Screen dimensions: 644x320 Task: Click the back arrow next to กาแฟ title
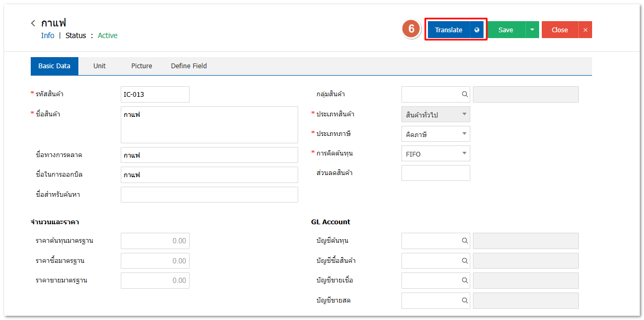click(33, 23)
